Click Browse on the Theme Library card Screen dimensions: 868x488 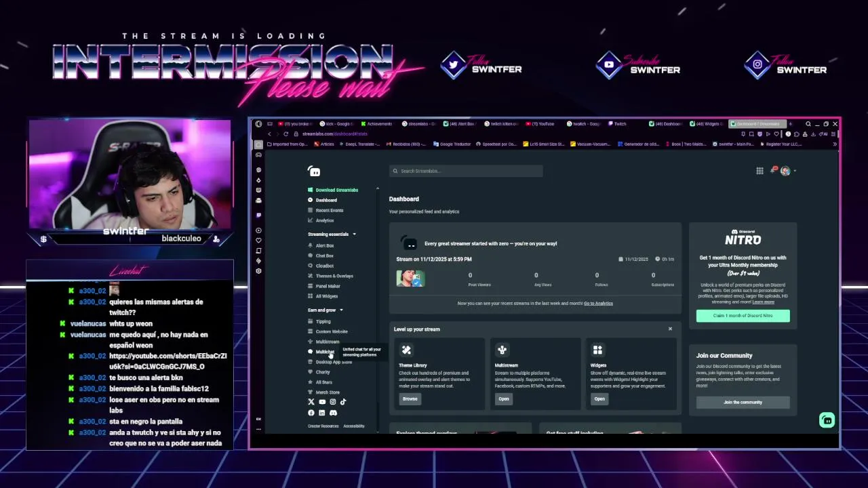click(x=410, y=399)
